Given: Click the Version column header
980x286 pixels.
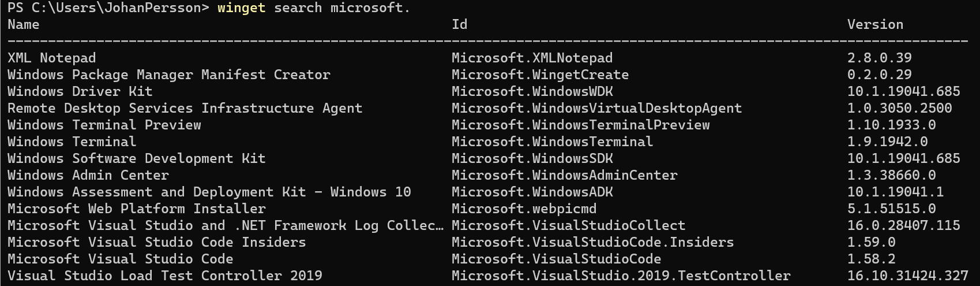Looking at the screenshot, I should [875, 25].
